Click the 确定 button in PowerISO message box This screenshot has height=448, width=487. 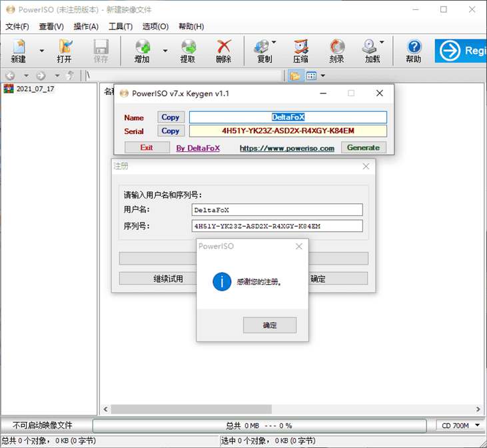270,325
